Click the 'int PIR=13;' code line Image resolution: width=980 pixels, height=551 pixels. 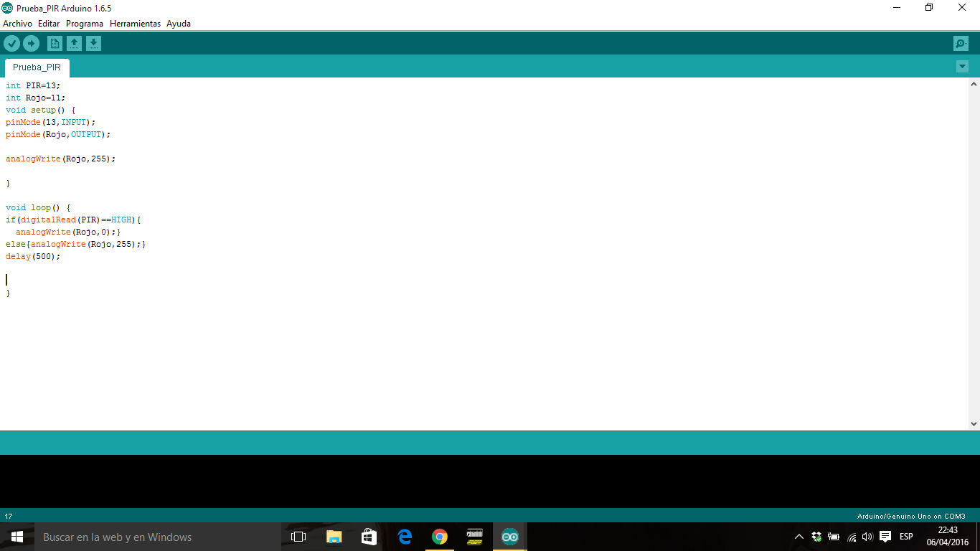click(33, 85)
